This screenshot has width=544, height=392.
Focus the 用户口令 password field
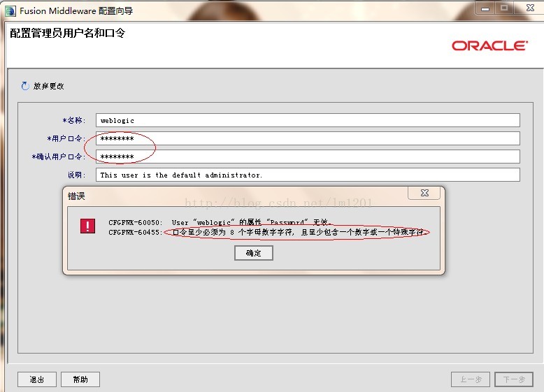click(x=308, y=138)
